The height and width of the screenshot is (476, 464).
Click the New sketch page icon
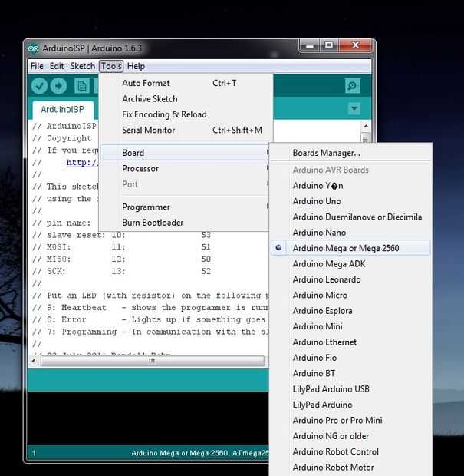[x=82, y=86]
